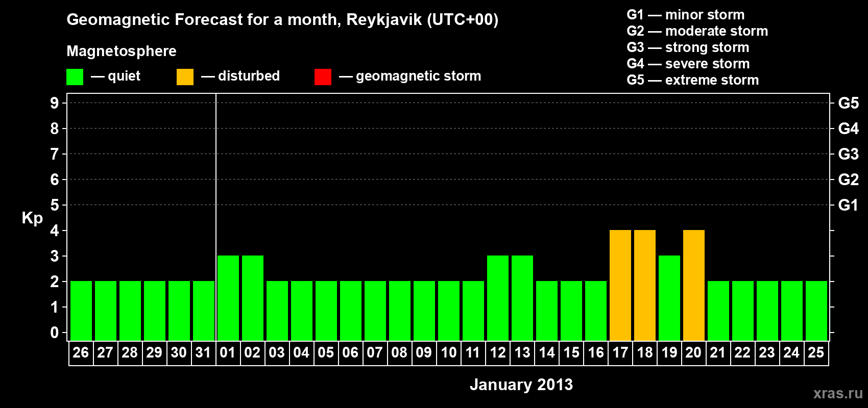Click date label 22
Image resolution: width=868 pixels, height=408 pixels.
742,352
